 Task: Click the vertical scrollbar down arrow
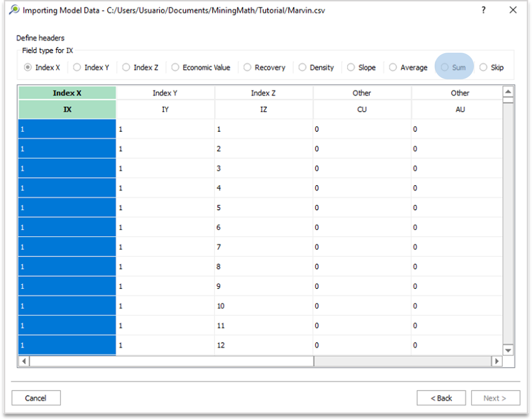coord(508,350)
